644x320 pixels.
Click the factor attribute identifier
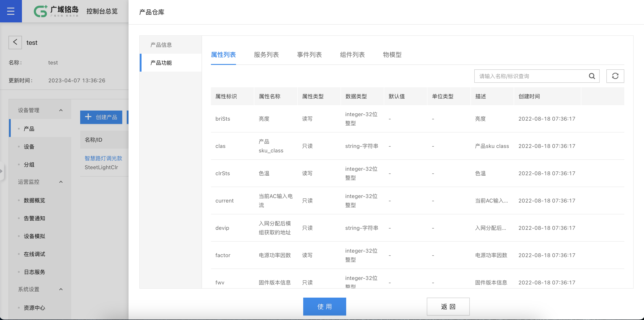point(223,255)
